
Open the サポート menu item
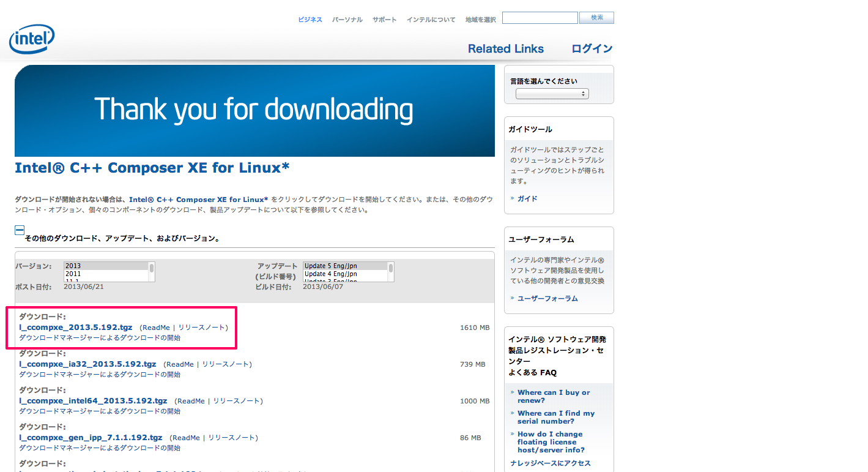(x=385, y=20)
